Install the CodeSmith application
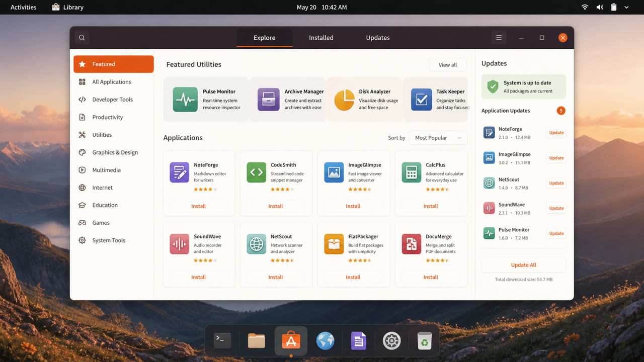644x362 pixels. point(276,206)
